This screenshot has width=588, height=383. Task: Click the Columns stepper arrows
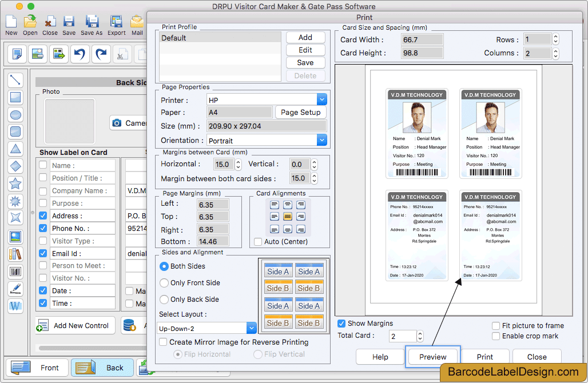click(556, 53)
